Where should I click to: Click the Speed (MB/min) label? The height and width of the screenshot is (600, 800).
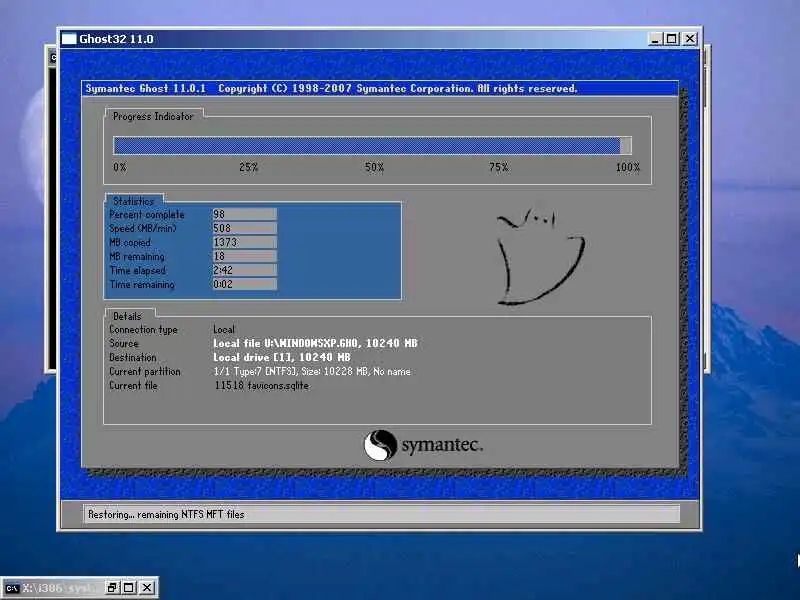[x=142, y=229]
